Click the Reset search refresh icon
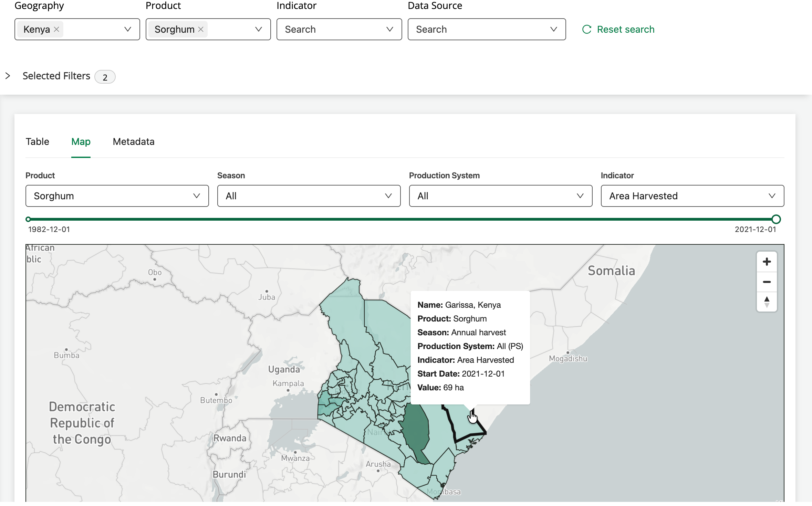This screenshot has width=812, height=506. click(587, 30)
